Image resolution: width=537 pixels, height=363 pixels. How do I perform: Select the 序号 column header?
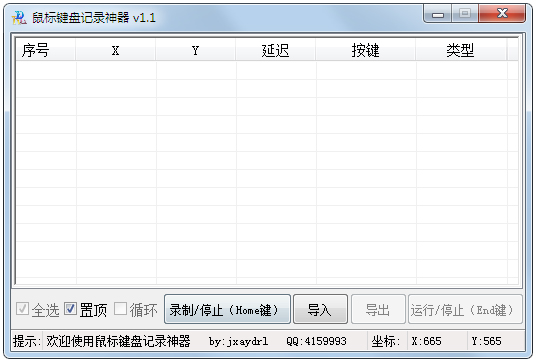coord(46,50)
